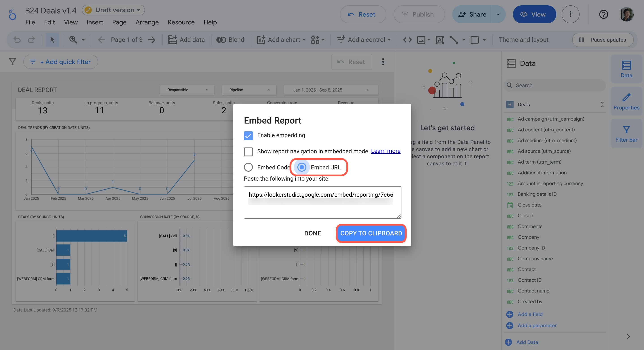Open the Data side panel tab
Viewport: 644px width, 350px height.
626,69
